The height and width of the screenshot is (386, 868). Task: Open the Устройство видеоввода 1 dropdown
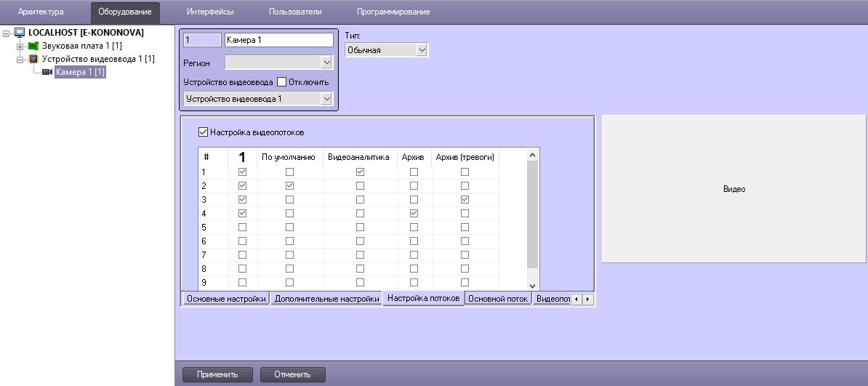258,98
